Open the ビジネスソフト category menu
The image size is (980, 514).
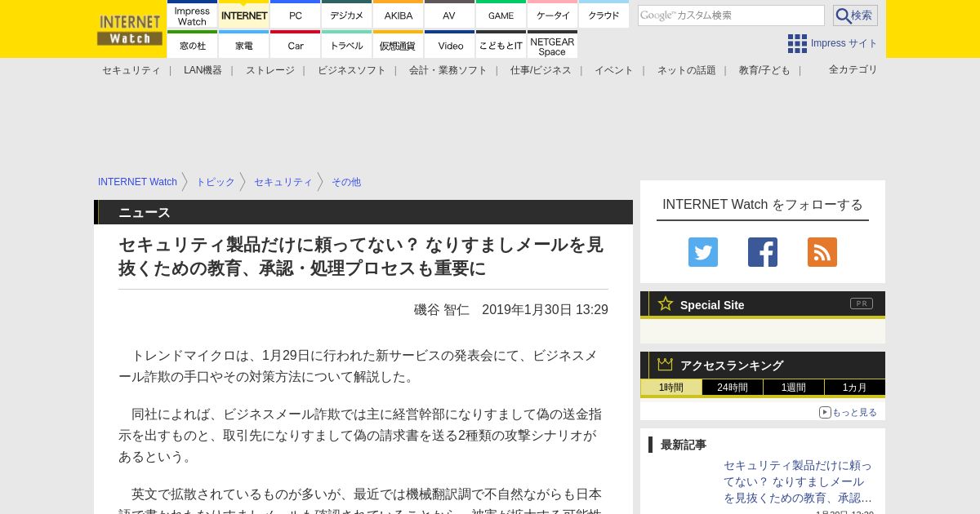click(352, 70)
